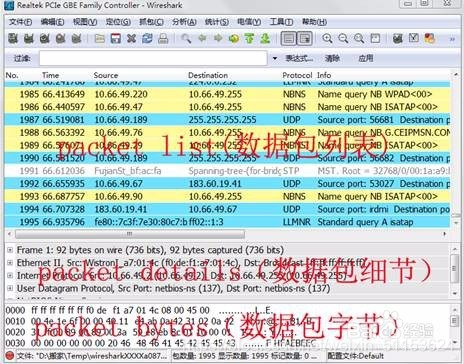Expand the User Datagram Protocol node
This screenshot has width=464, height=364.
[x=10, y=288]
